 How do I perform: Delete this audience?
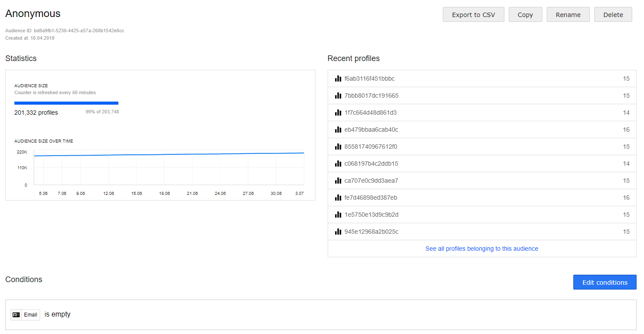pyautogui.click(x=613, y=14)
